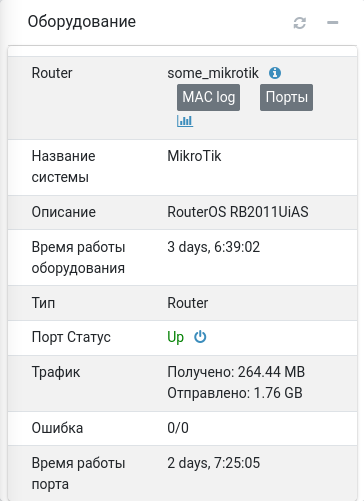Select the MikroTik system name value
364x501 pixels.
(x=194, y=156)
